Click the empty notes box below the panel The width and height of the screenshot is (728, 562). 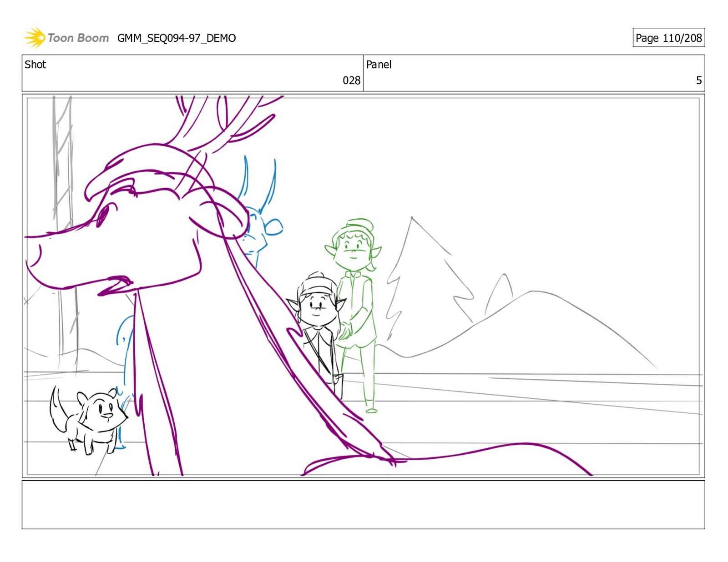click(x=364, y=505)
